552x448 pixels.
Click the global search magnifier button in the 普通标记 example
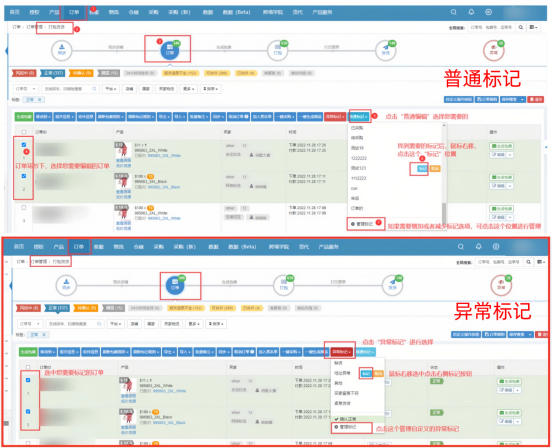[521, 27]
